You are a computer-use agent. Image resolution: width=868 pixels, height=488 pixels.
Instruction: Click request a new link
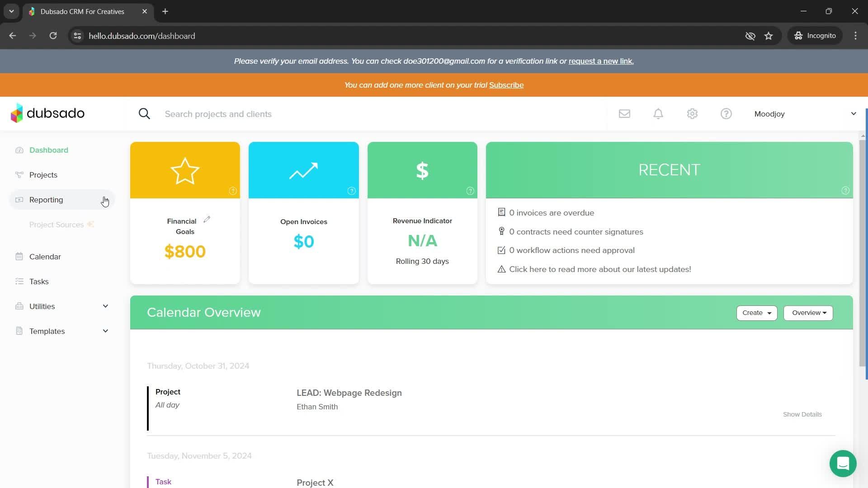click(x=601, y=61)
